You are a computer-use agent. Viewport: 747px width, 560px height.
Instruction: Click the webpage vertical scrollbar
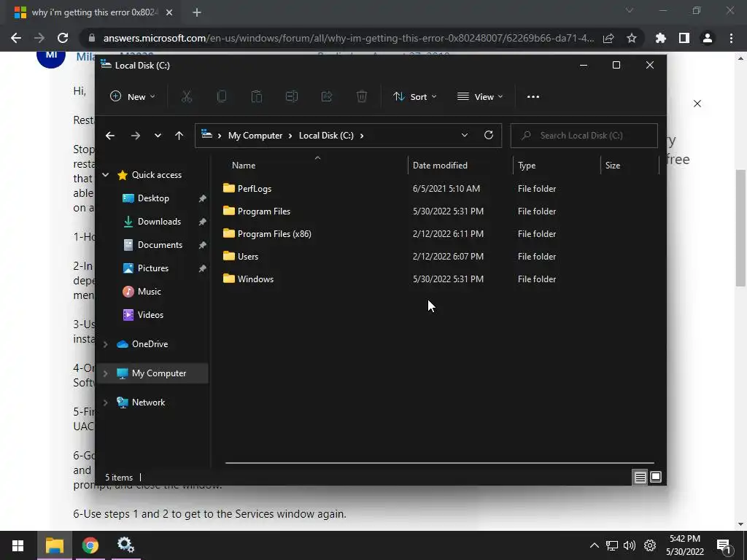pyautogui.click(x=740, y=228)
